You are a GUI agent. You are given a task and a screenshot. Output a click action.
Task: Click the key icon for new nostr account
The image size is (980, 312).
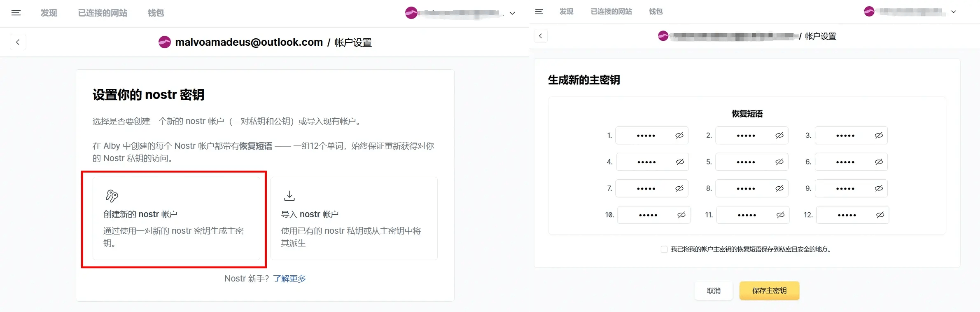click(112, 196)
